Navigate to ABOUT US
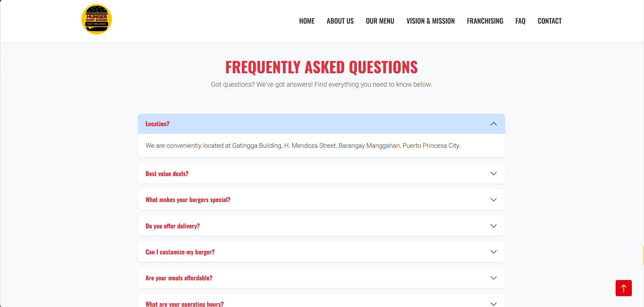Viewport: 644px width, 307px height. click(340, 21)
